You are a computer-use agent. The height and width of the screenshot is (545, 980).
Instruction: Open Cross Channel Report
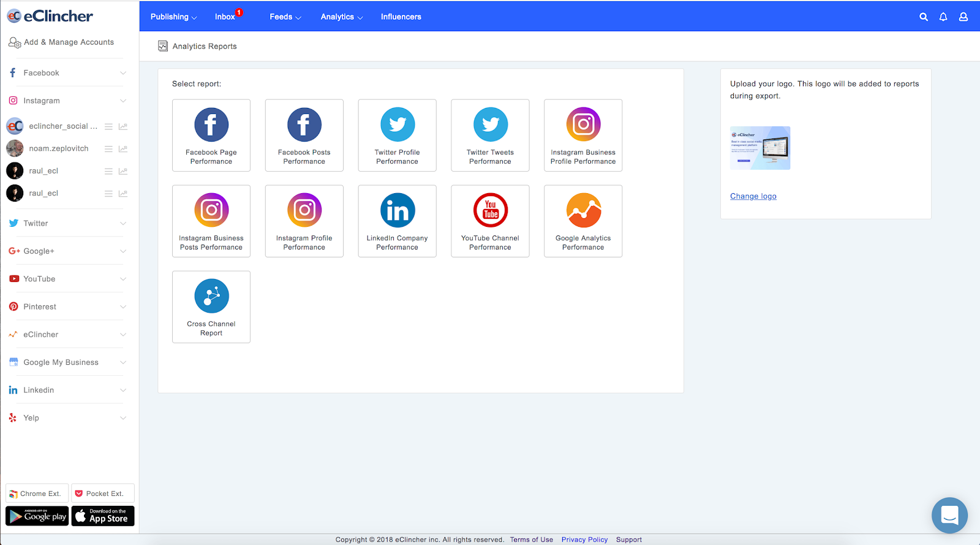[211, 307]
